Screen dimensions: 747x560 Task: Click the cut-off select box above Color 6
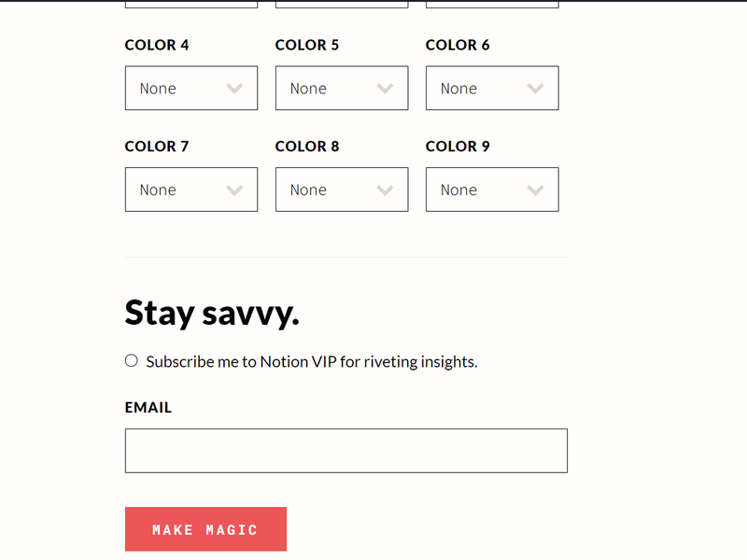coord(492,4)
